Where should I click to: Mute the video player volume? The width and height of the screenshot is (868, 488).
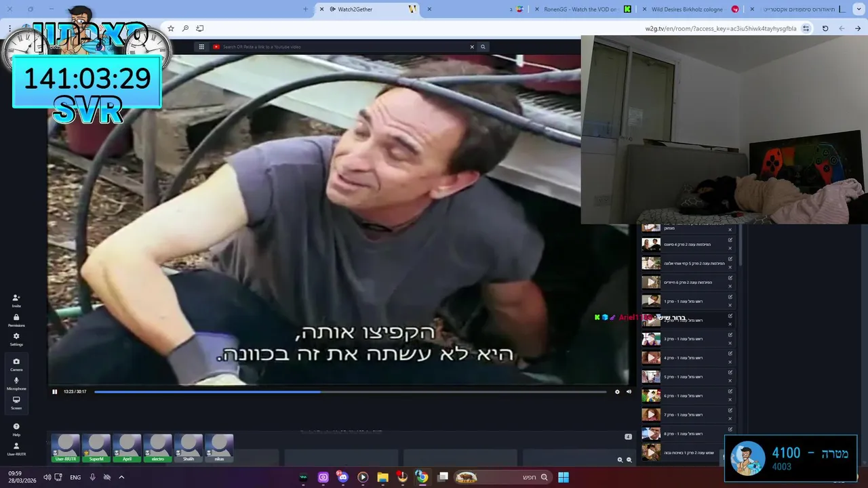click(629, 391)
